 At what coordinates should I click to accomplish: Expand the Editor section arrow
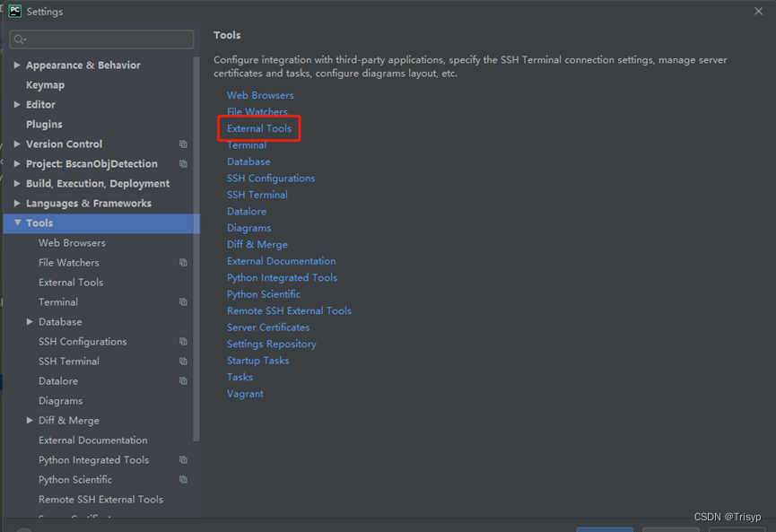pos(17,104)
